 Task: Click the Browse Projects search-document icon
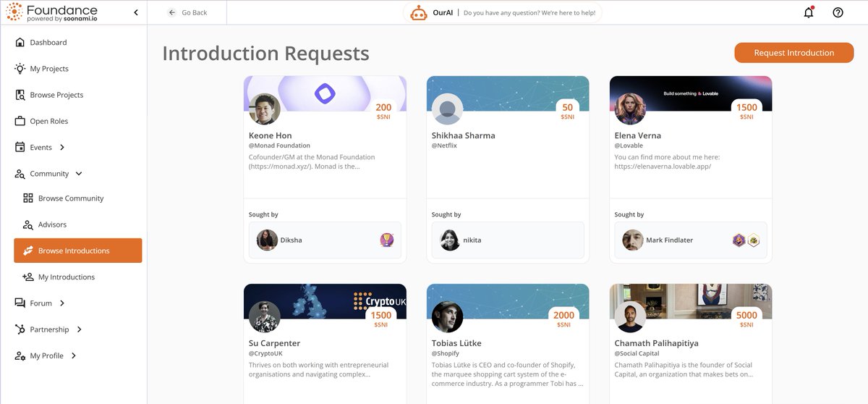(20, 95)
